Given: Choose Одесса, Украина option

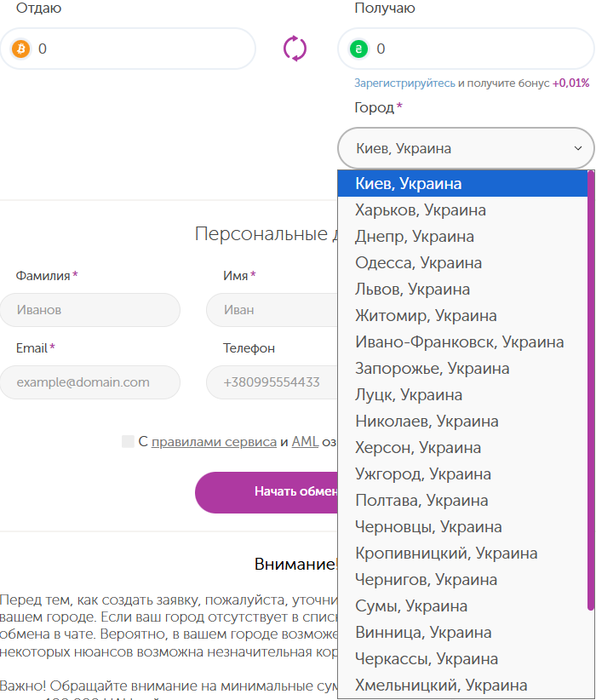Looking at the screenshot, I should coord(418,263).
